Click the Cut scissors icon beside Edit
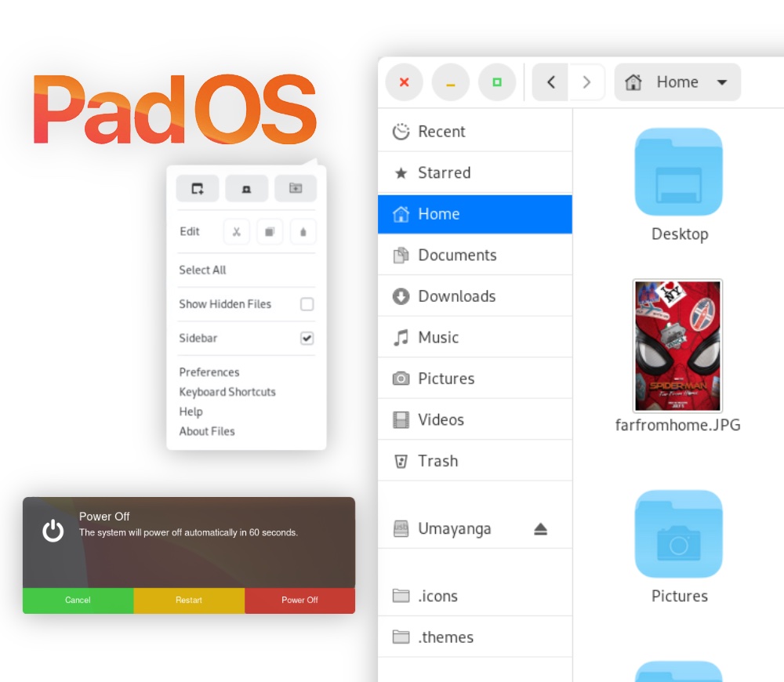 tap(237, 231)
